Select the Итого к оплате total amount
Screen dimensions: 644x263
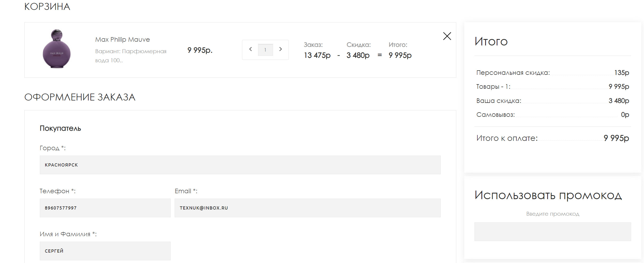pyautogui.click(x=616, y=138)
